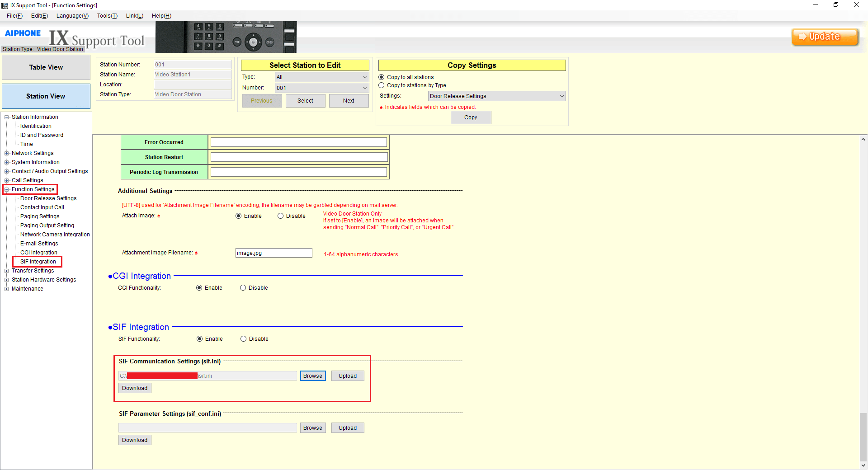Click the Attachment Image Filename field
This screenshot has height=470, width=868.
[274, 253]
